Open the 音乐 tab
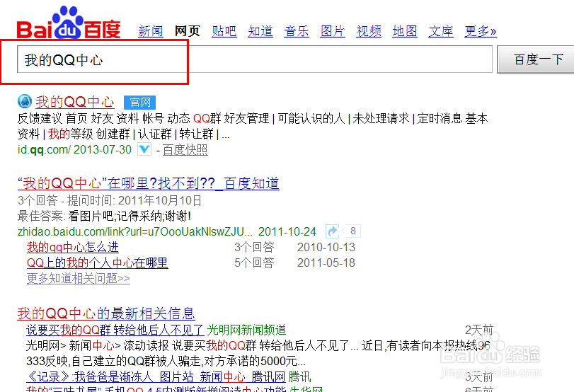The width and height of the screenshot is (574, 392). (297, 31)
